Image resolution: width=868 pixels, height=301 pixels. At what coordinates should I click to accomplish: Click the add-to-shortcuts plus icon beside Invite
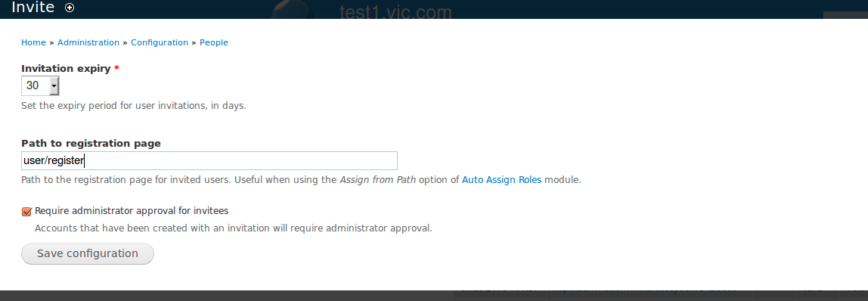pos(70,8)
